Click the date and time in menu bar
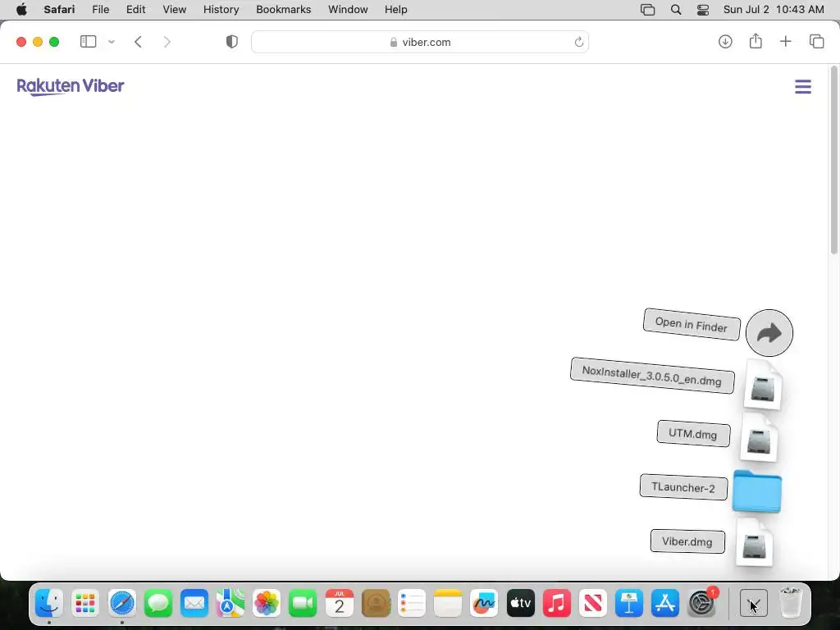Viewport: 840px width, 630px height. [774, 10]
